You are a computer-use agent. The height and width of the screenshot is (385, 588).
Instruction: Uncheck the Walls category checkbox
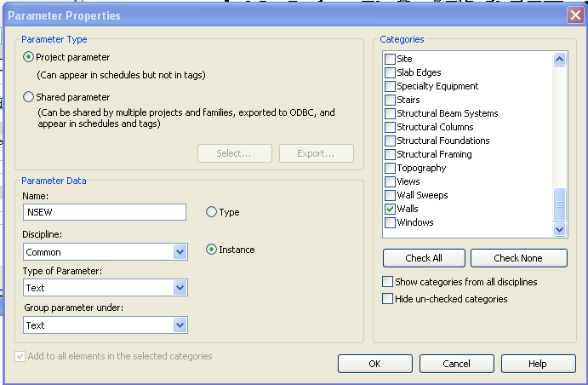pyautogui.click(x=391, y=209)
